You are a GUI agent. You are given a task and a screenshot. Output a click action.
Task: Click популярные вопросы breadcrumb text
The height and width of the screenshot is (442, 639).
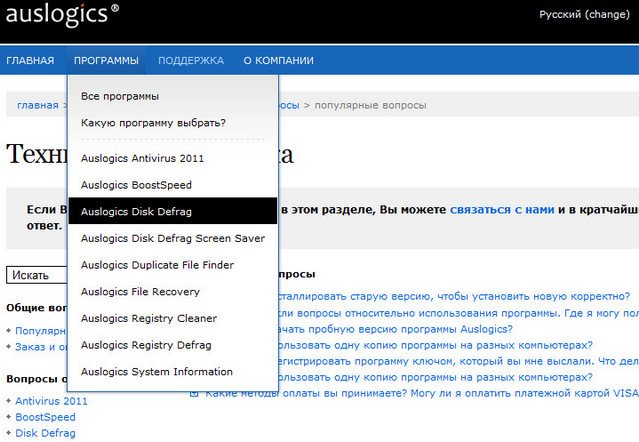click(x=370, y=105)
